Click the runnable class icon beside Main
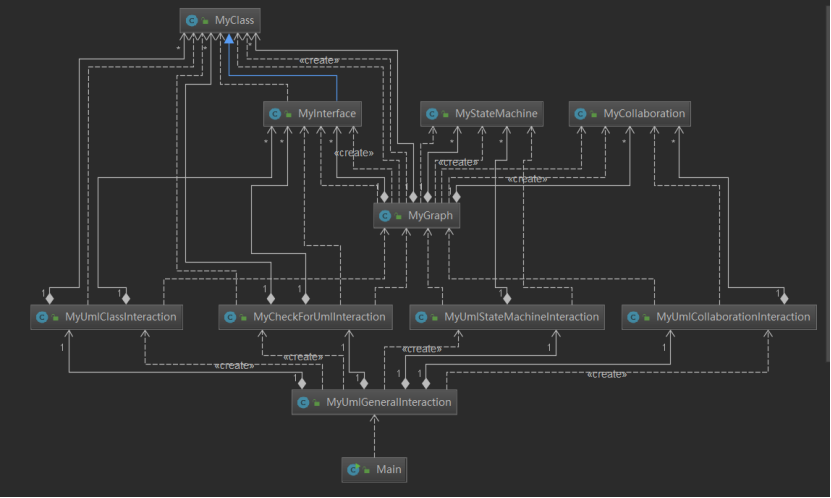The image size is (831, 498). pyautogui.click(x=353, y=469)
